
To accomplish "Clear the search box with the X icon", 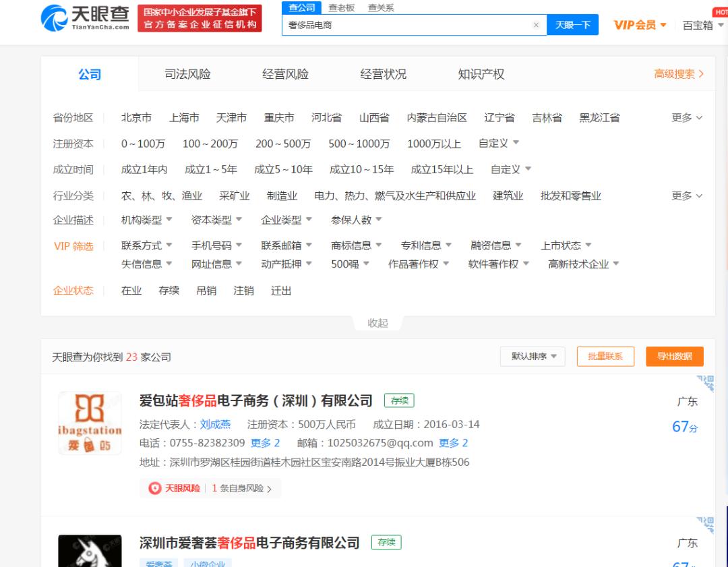I will click(536, 25).
